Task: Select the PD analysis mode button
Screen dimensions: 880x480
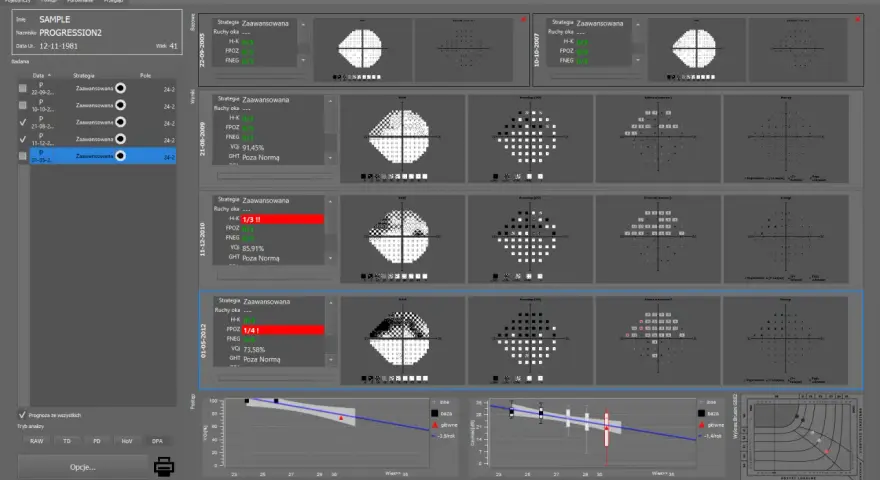Action: click(97, 441)
